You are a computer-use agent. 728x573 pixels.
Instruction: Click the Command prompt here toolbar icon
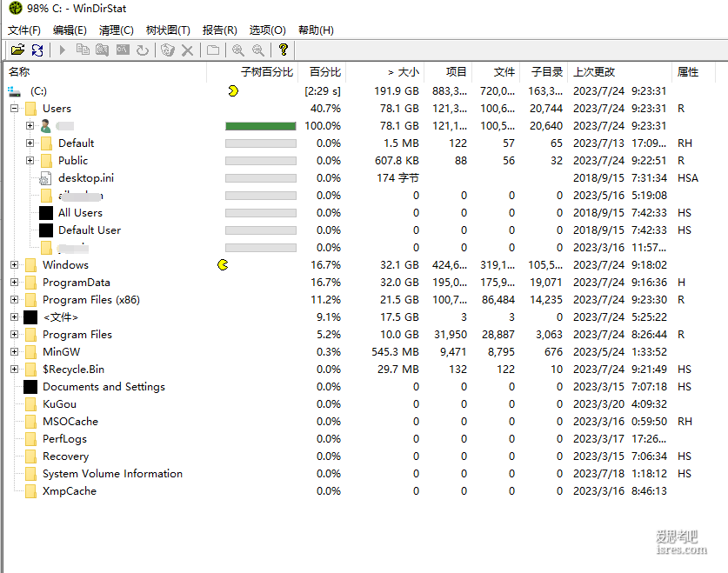click(x=123, y=50)
